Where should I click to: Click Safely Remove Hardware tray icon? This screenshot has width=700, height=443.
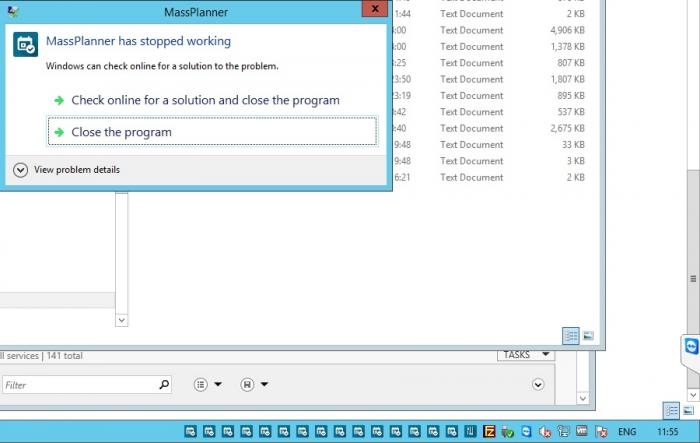coord(508,431)
